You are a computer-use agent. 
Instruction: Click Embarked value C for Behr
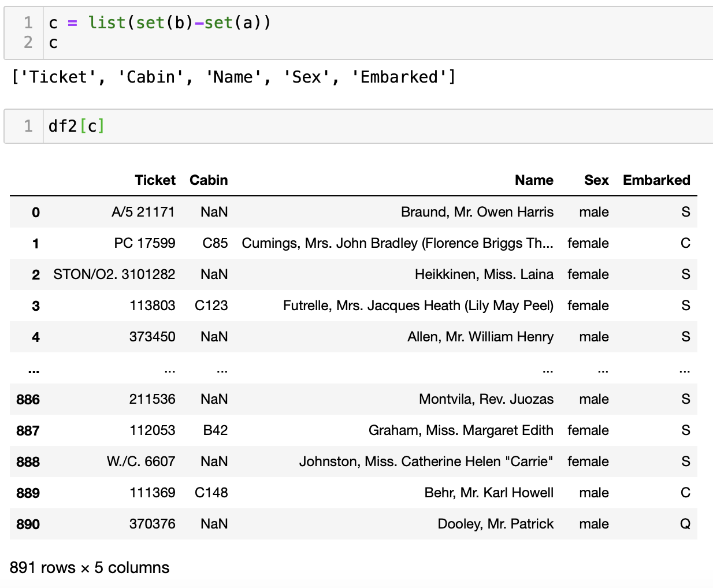685,493
